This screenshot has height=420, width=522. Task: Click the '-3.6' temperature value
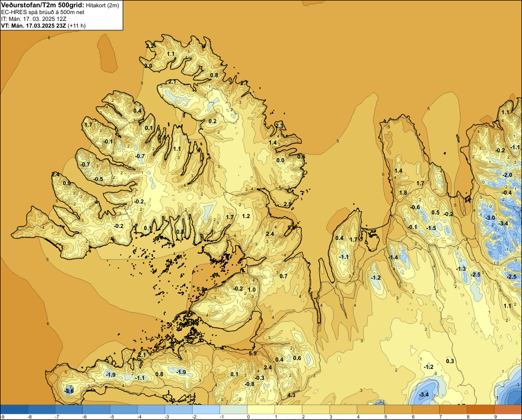click(69, 391)
